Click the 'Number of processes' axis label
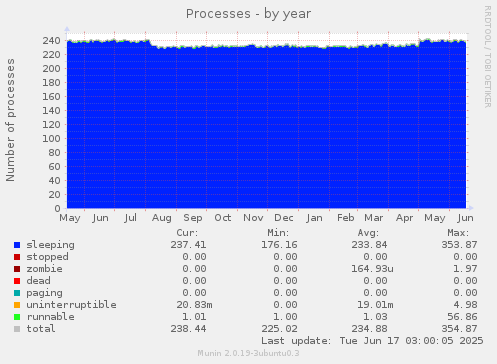 pyautogui.click(x=10, y=120)
